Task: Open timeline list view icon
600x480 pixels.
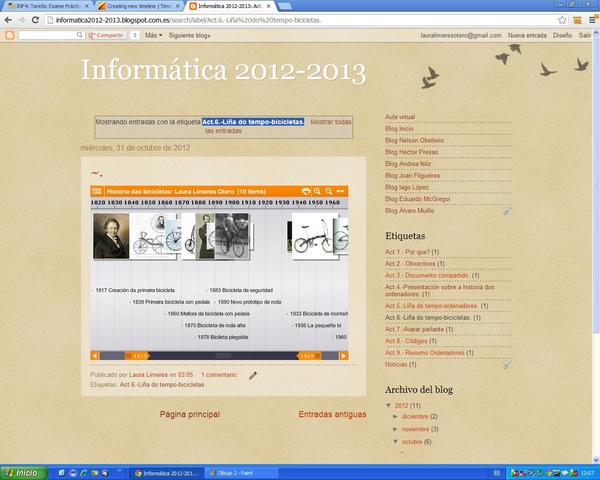Action: point(96,191)
